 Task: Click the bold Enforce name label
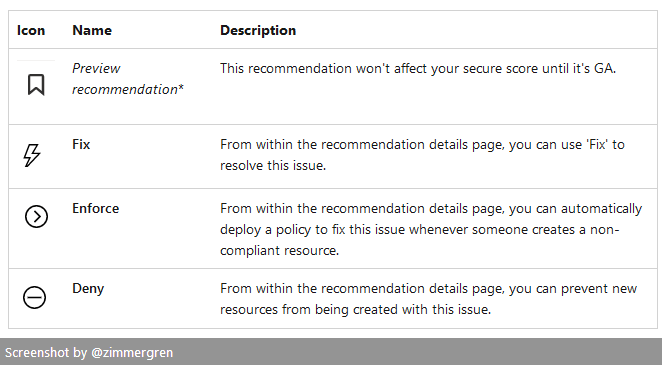95,208
